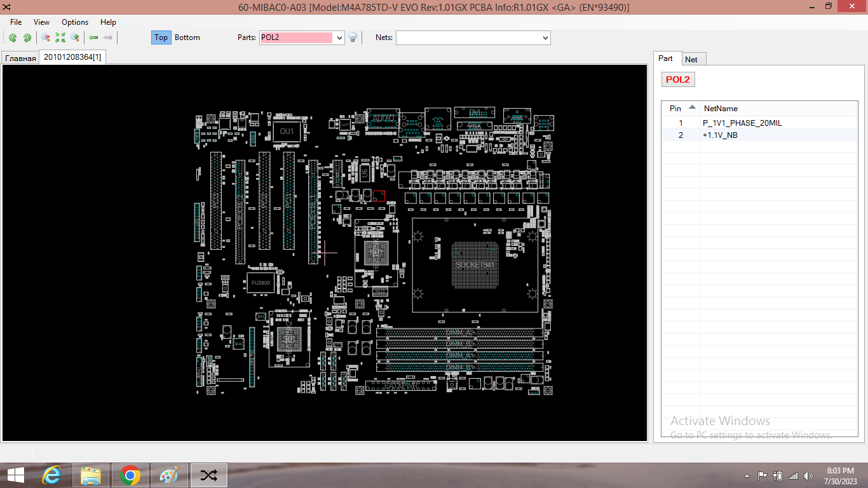Click the zoom in magnifier icon
Screen dimensions: 868x488
pos(75,38)
